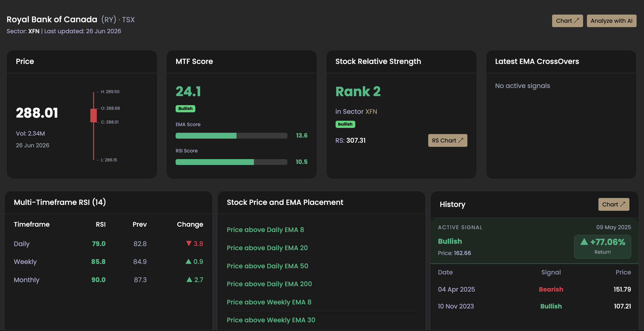644x331 pixels.
Task: Click Daily RSI value 79.0
Action: pyautogui.click(x=99, y=244)
